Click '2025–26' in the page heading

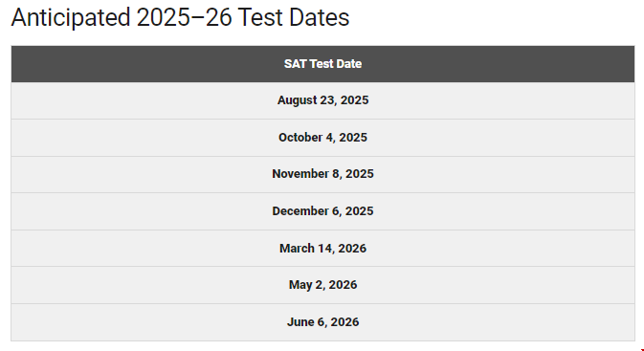click(x=184, y=17)
